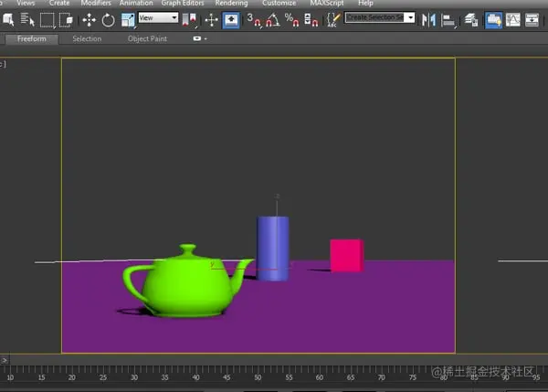
Task: Click the gizmo's vertical Z axis
Action: (x=277, y=207)
